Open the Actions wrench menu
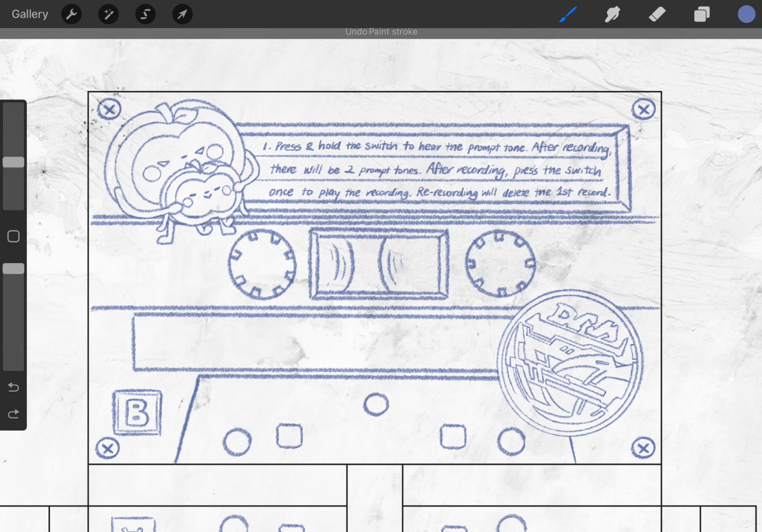762x532 pixels. point(71,14)
